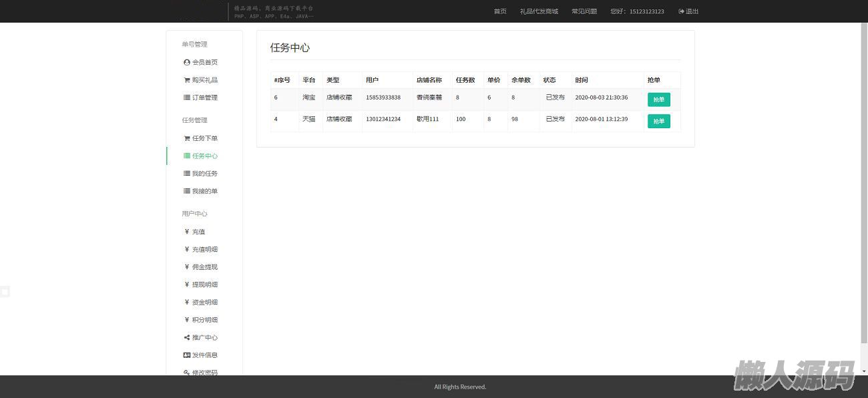Click the logout icon beside 退出
Viewport: 868px width, 398px height.
(x=681, y=11)
